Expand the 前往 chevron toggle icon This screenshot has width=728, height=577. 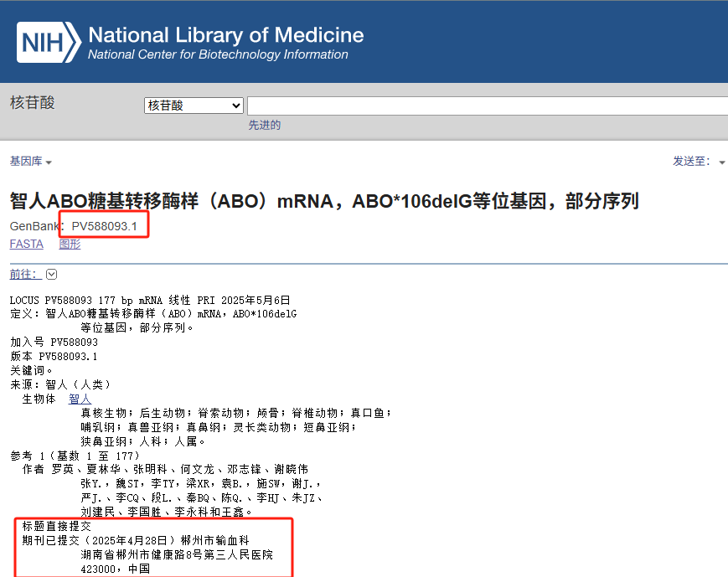(x=52, y=274)
